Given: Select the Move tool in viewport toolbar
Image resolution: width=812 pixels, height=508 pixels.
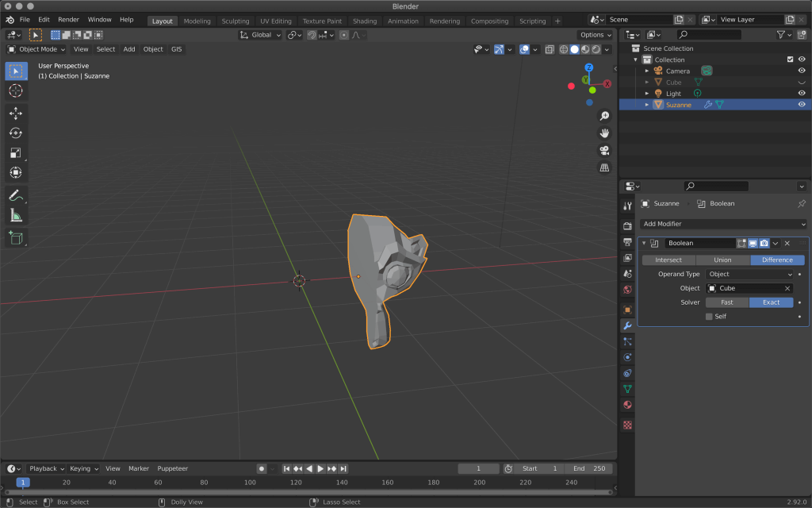Looking at the screenshot, I should [x=16, y=114].
